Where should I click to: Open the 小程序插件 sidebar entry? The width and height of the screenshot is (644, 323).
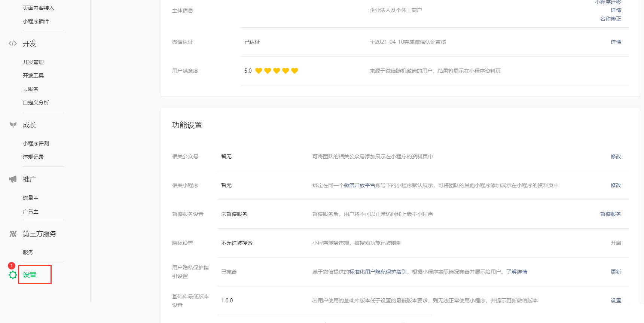pyautogui.click(x=36, y=21)
